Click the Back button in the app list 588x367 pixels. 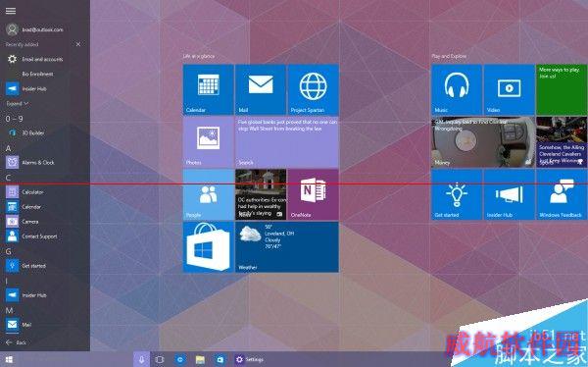(16, 342)
